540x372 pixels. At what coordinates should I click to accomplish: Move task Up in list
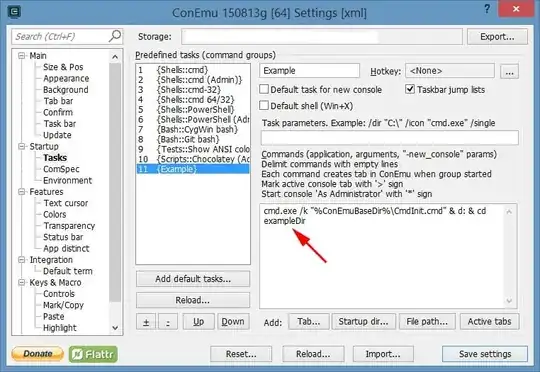[198, 322]
